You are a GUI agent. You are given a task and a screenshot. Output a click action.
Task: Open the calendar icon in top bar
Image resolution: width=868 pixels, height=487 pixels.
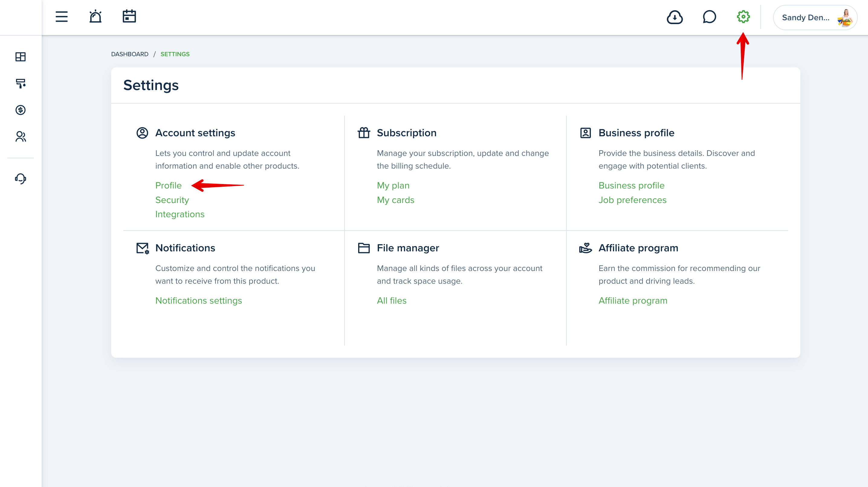point(129,16)
